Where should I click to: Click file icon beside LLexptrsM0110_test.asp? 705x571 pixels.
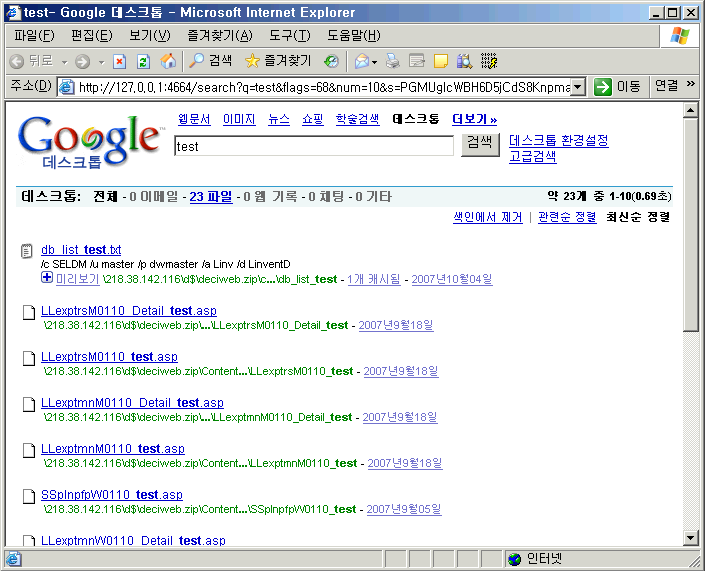pyautogui.click(x=29, y=358)
